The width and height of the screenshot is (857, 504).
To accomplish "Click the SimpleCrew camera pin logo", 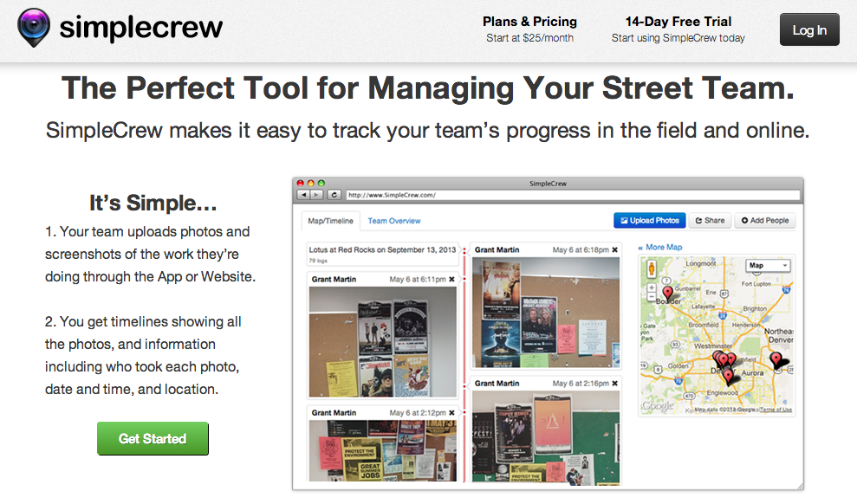I will click(x=34, y=27).
